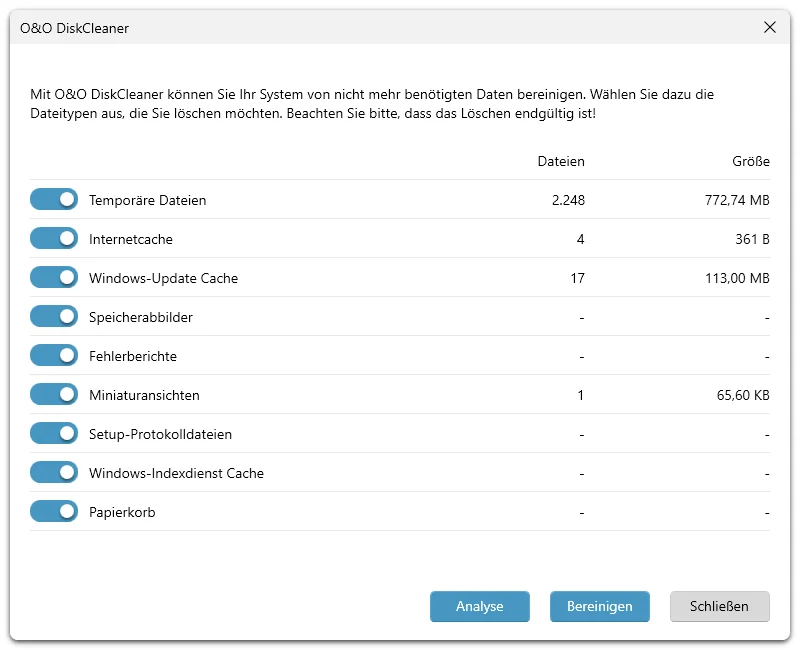800x650 pixels.
Task: Start a new scan with Analyse
Action: click(x=480, y=606)
